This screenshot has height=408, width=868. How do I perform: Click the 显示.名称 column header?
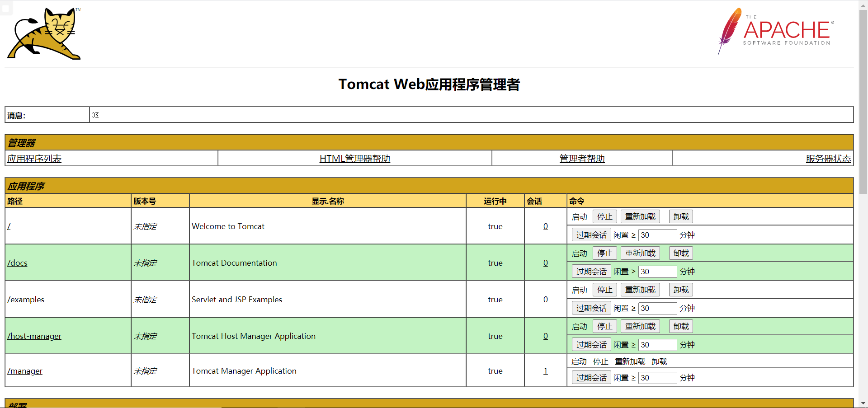point(328,201)
